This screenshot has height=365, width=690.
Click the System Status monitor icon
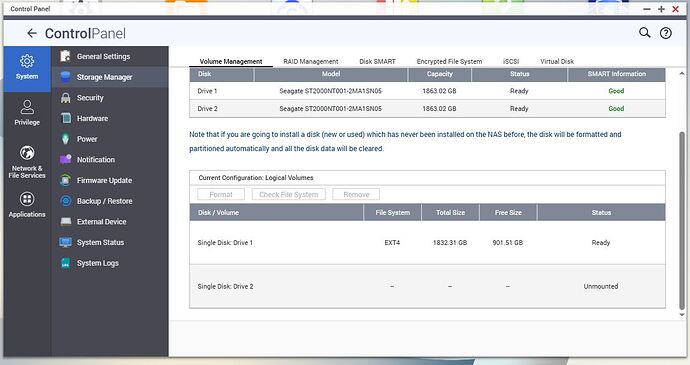(x=66, y=242)
